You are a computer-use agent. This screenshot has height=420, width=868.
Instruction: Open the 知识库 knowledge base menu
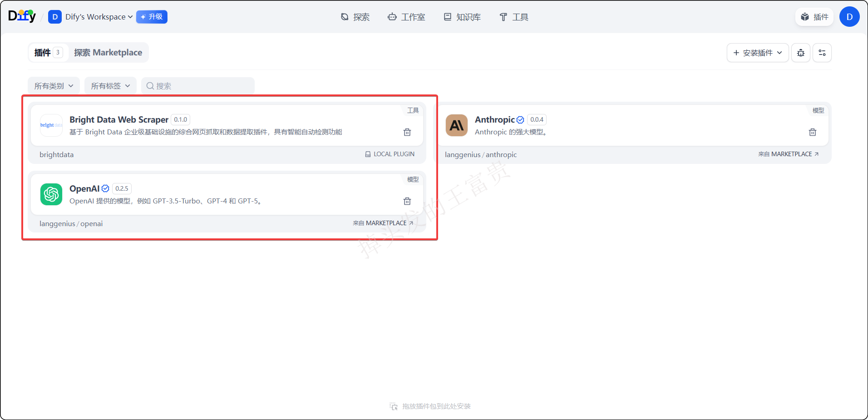point(462,17)
